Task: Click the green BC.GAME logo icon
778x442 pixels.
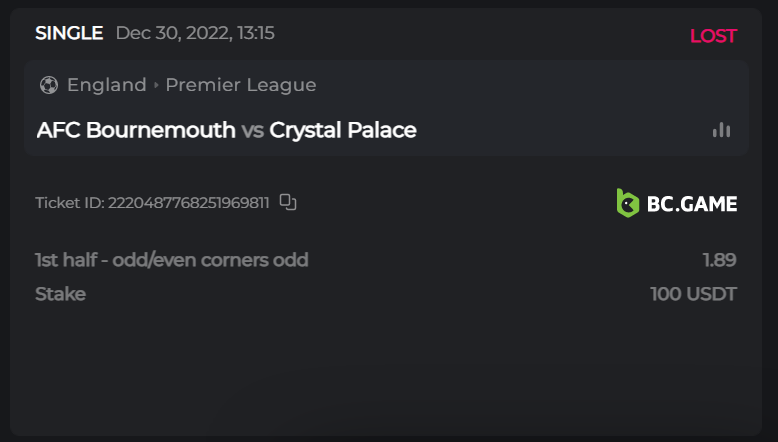Action: coord(627,203)
